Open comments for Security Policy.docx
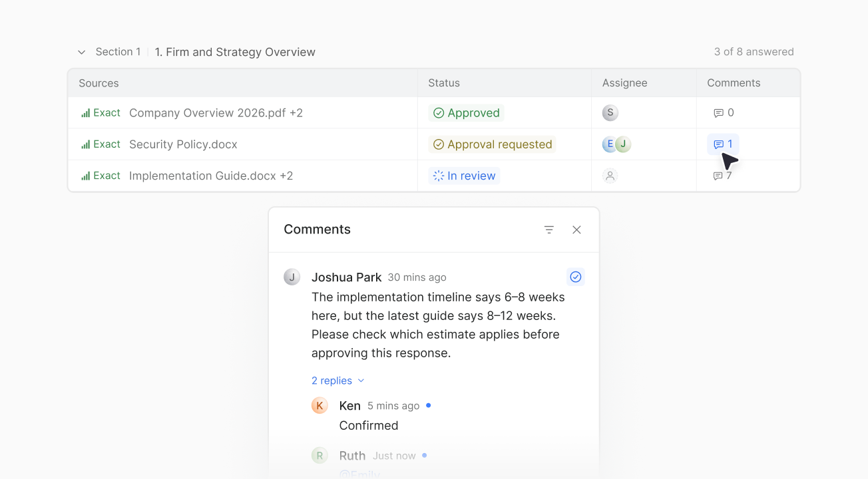 point(723,144)
